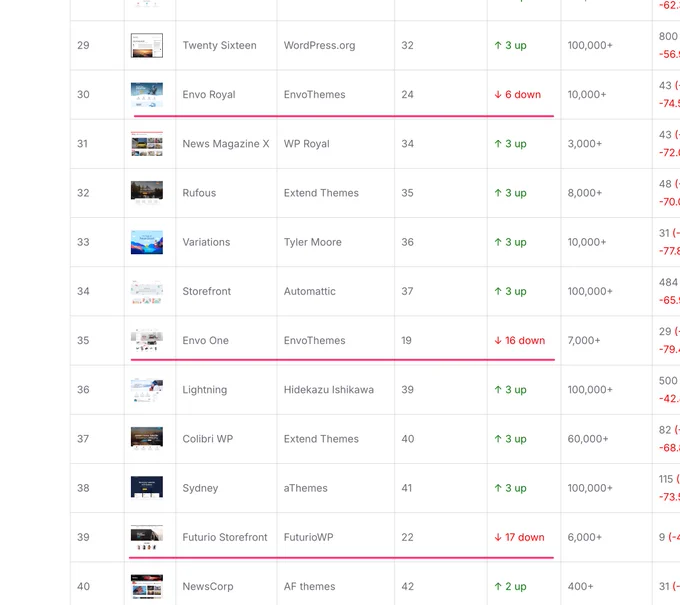Image resolution: width=680 pixels, height=605 pixels.
Task: Click '3 up' change in Lightning row
Action: pos(510,389)
